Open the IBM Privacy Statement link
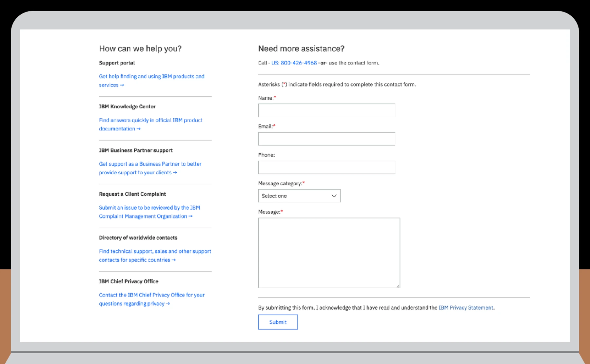The image size is (590, 364). coord(466,308)
